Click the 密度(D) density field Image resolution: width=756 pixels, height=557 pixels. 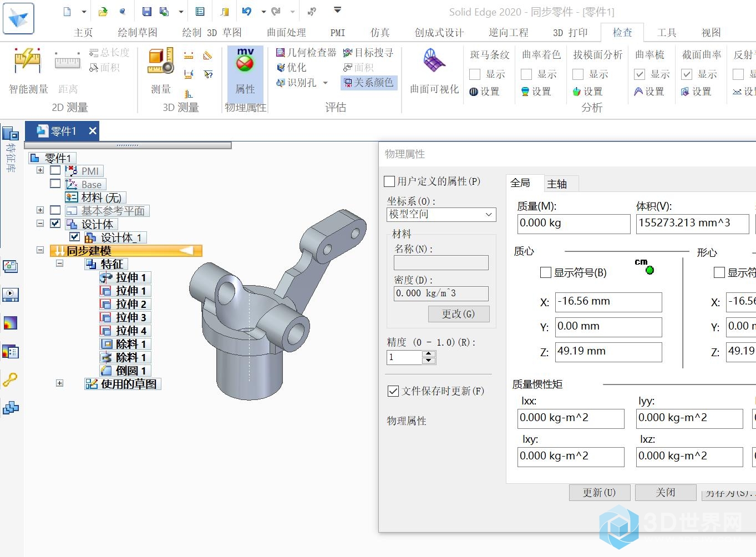click(441, 293)
